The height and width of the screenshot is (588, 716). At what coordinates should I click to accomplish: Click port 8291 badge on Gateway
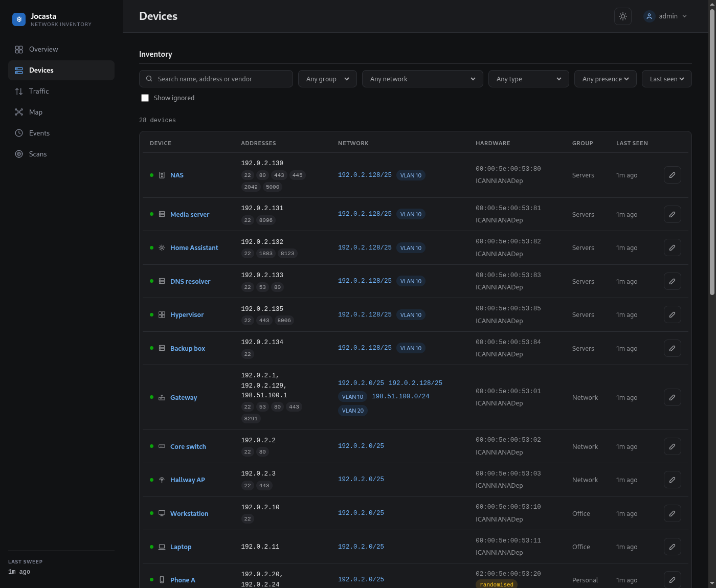[251, 419]
